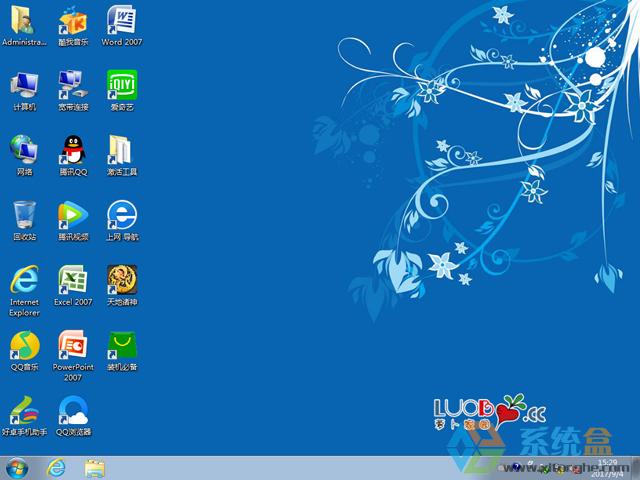
Task: Select the 酷我音乐 desktop icon
Action: point(73,20)
